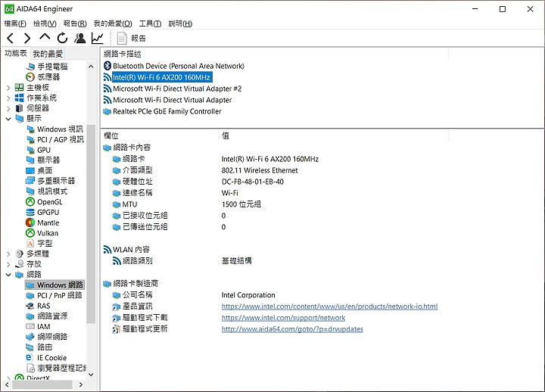Expand the 主機板 tree node

pos(8,88)
